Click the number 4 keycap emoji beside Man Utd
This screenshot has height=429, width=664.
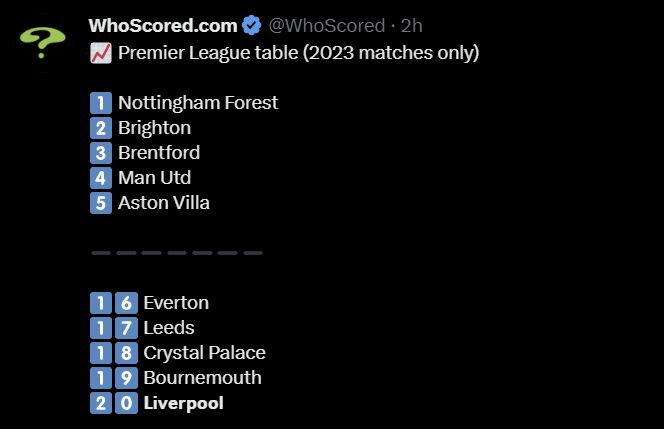pyautogui.click(x=100, y=178)
